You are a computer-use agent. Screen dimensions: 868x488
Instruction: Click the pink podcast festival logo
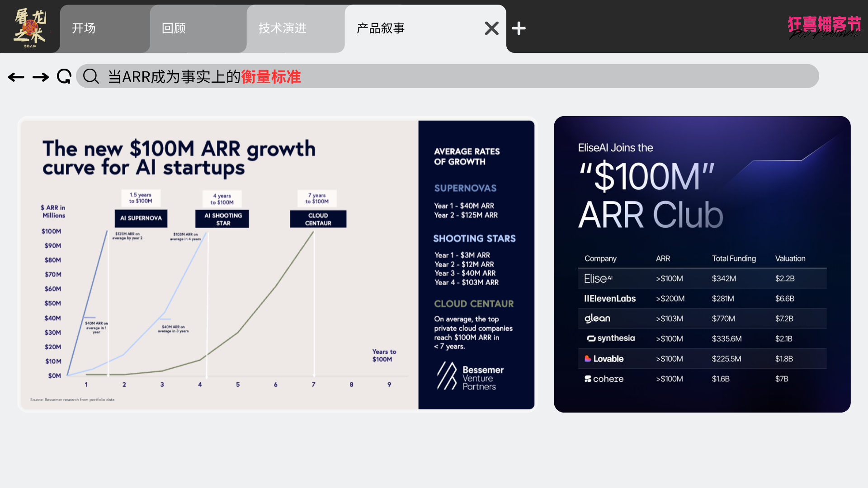pyautogui.click(x=824, y=27)
